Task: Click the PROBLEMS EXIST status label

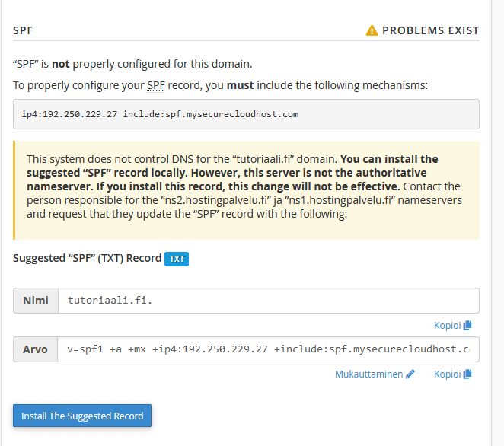Action: click(x=430, y=31)
